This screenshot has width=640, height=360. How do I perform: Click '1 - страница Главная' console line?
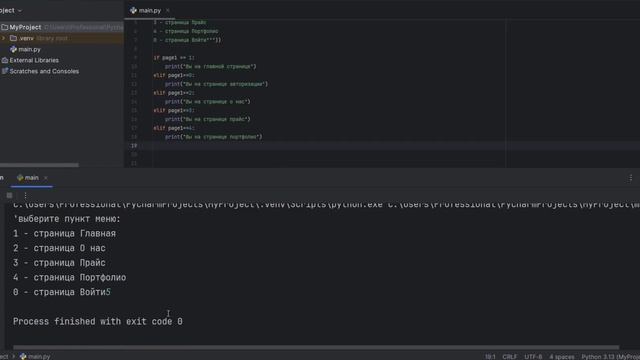click(x=64, y=233)
